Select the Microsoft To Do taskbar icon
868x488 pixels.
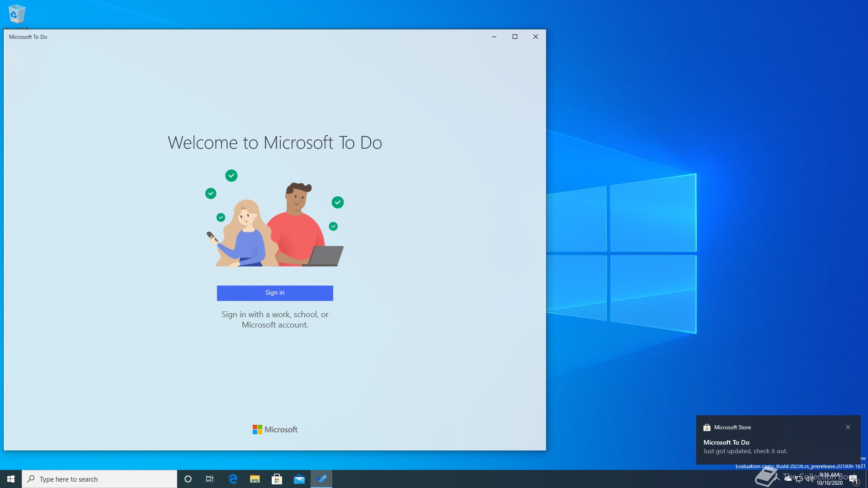(321, 479)
